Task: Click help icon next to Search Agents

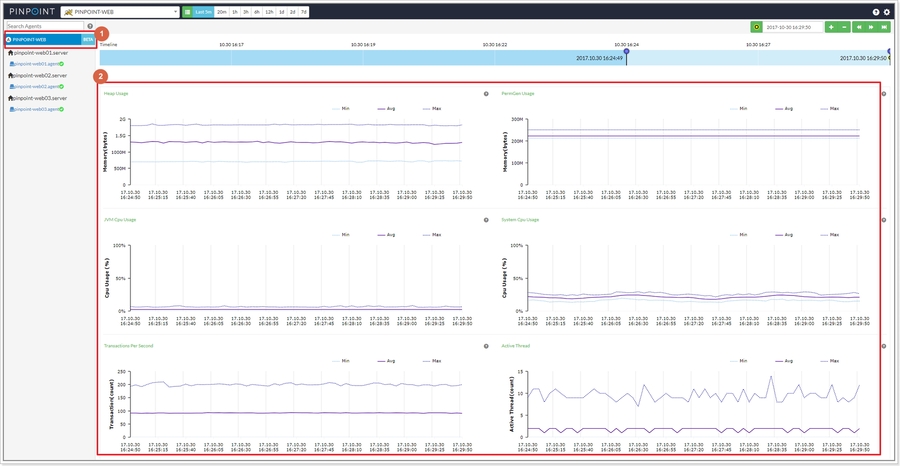Action: tap(90, 26)
